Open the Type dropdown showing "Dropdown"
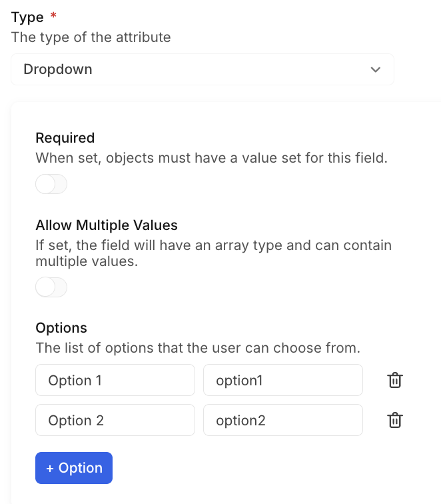 202,69
